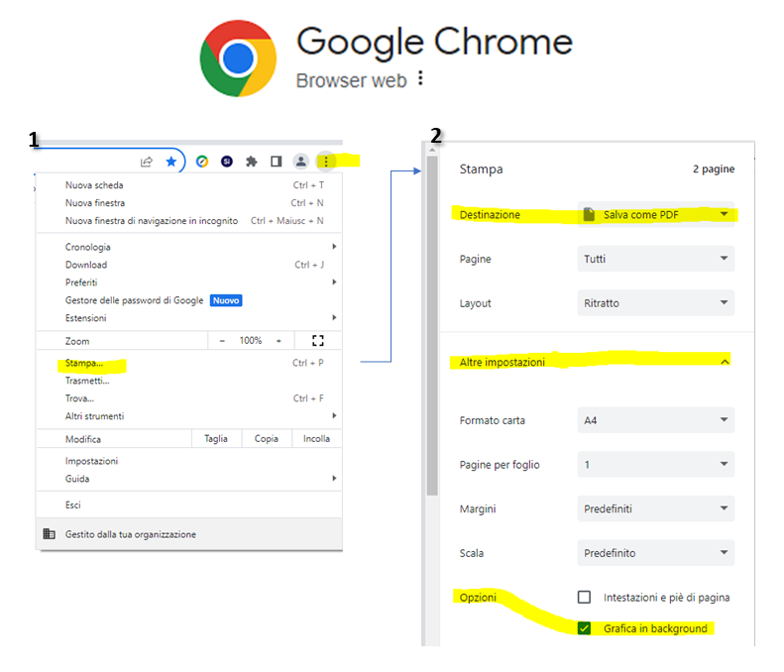784x672 pixels.
Task: Expand the Estensioni submenu
Action: 189,318
